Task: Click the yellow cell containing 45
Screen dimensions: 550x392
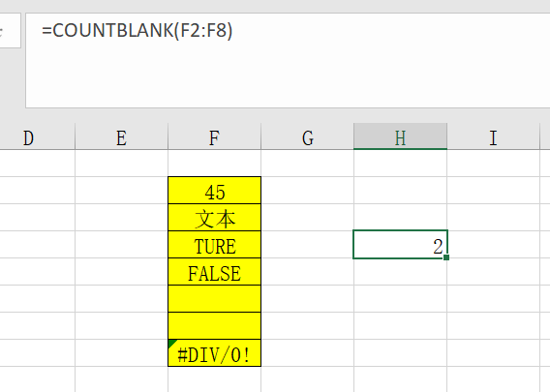Action: [214, 191]
